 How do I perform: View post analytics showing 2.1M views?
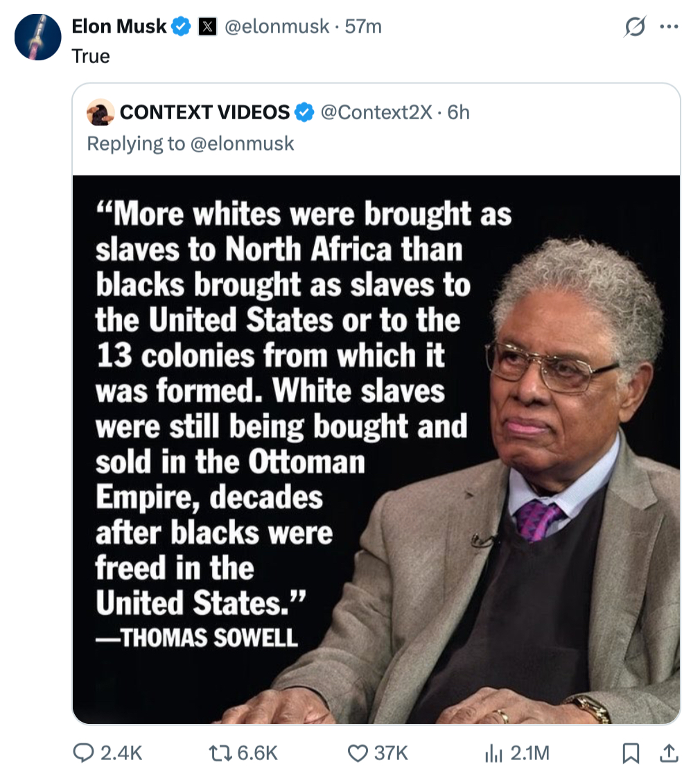coord(493,752)
